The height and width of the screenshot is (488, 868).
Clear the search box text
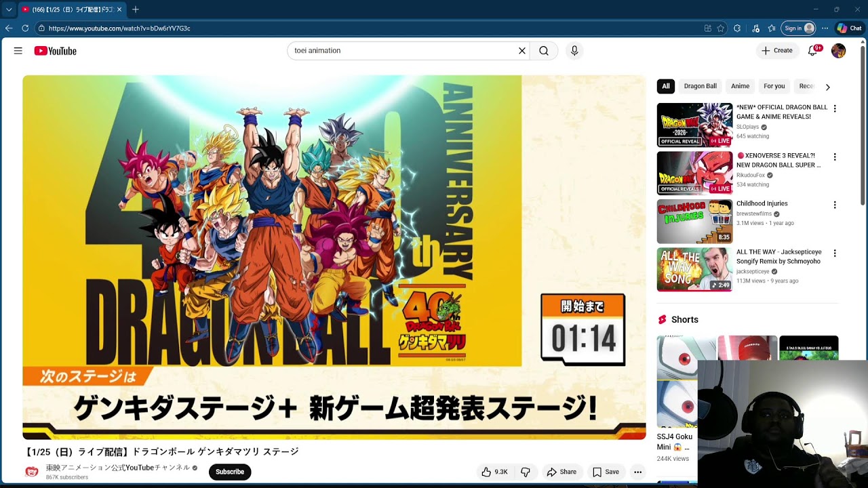(522, 51)
